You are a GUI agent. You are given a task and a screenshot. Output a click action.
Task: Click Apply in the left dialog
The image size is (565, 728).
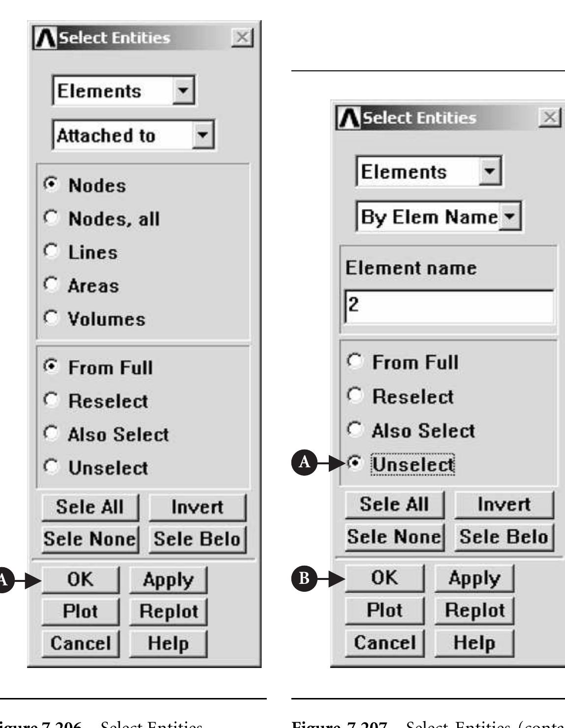pyautogui.click(x=168, y=580)
